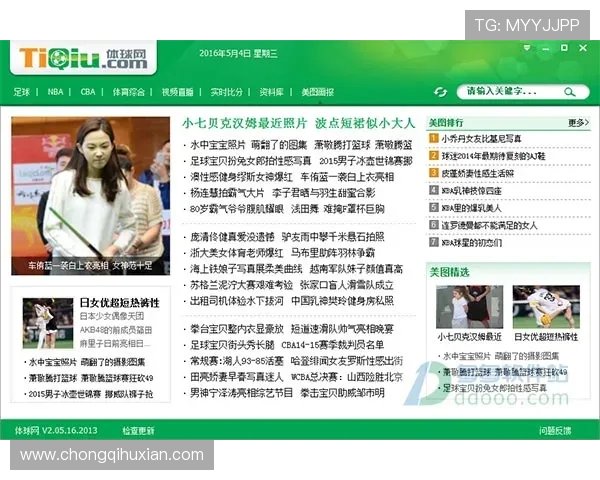Open the 日女优超短热裤性 thumbnail in 美图精选
This screenshot has width=600, height=480.
[546, 307]
